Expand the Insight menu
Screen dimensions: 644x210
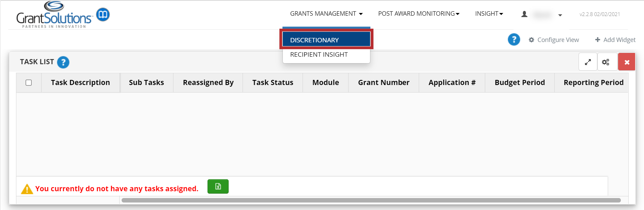(x=489, y=14)
